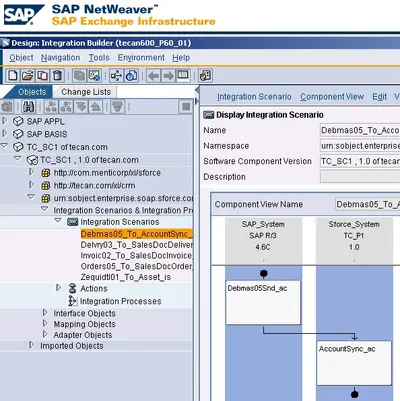Click the Actions node icon
400x401 pixels.
click(x=72, y=288)
